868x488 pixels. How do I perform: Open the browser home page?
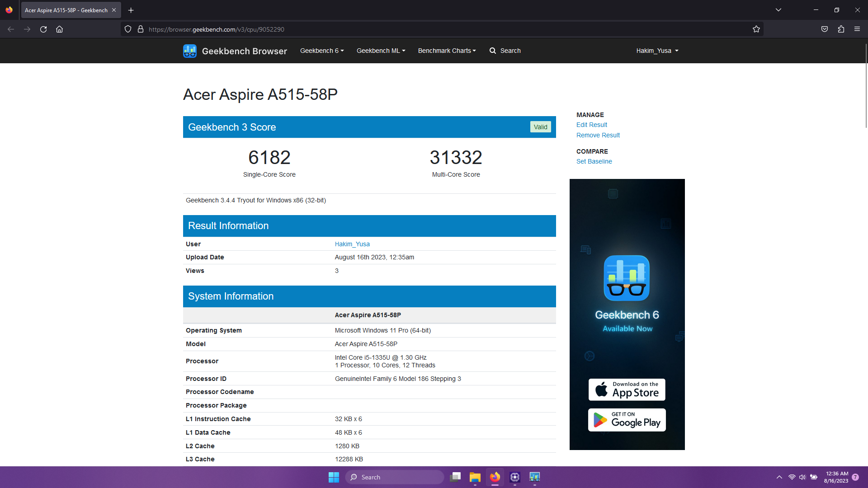[x=59, y=29]
